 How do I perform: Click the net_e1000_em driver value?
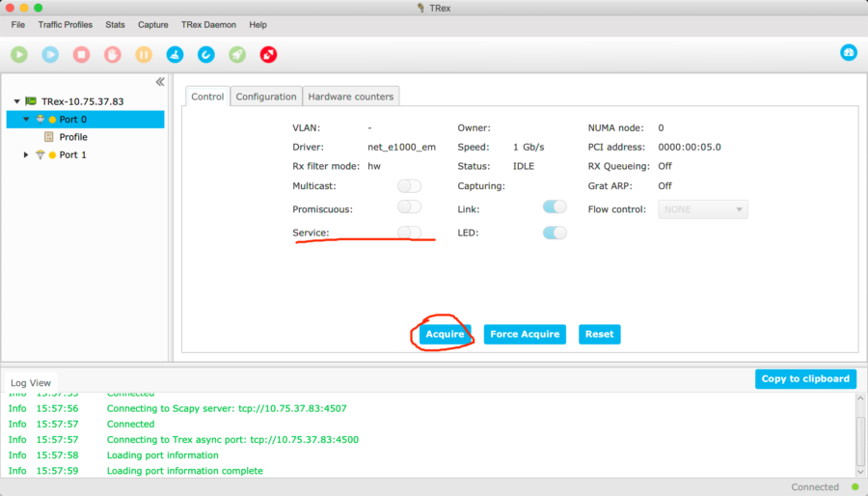pos(401,148)
